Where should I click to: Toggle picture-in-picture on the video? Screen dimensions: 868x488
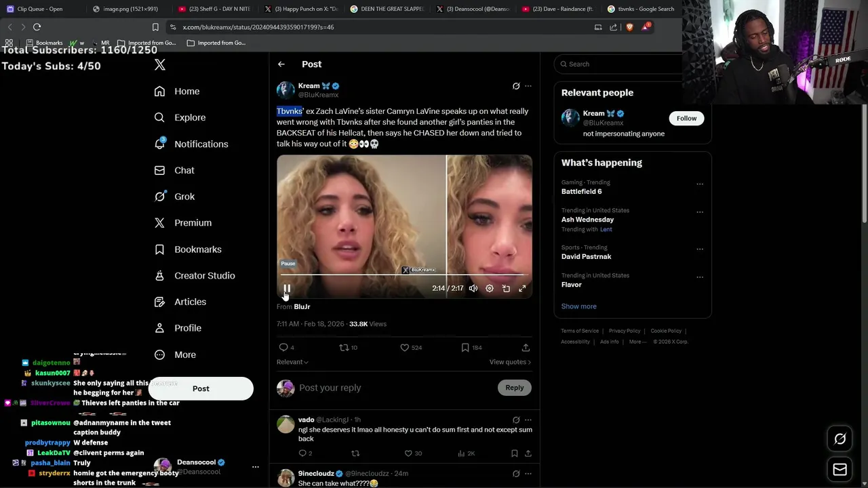[506, 289]
